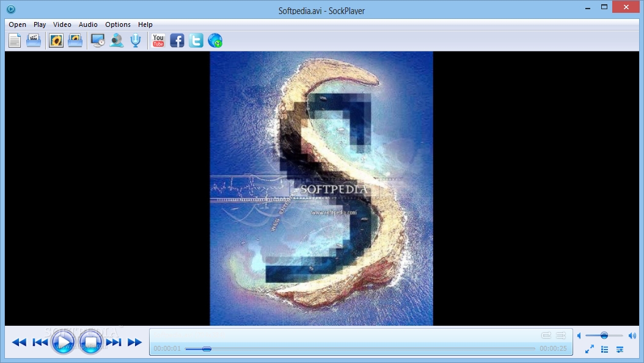Open the Play menu
The width and height of the screenshot is (644, 363).
click(40, 24)
